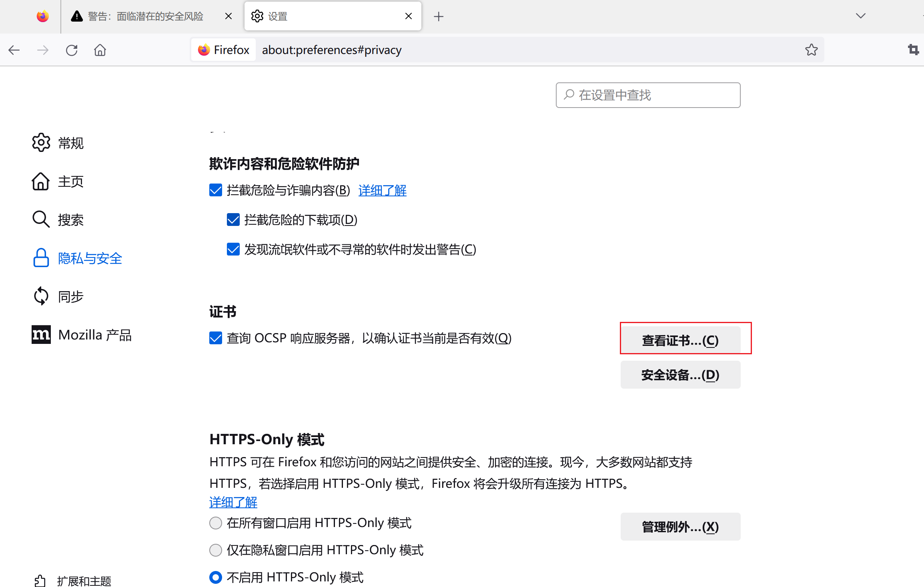Go back with the back arrow

click(14, 50)
